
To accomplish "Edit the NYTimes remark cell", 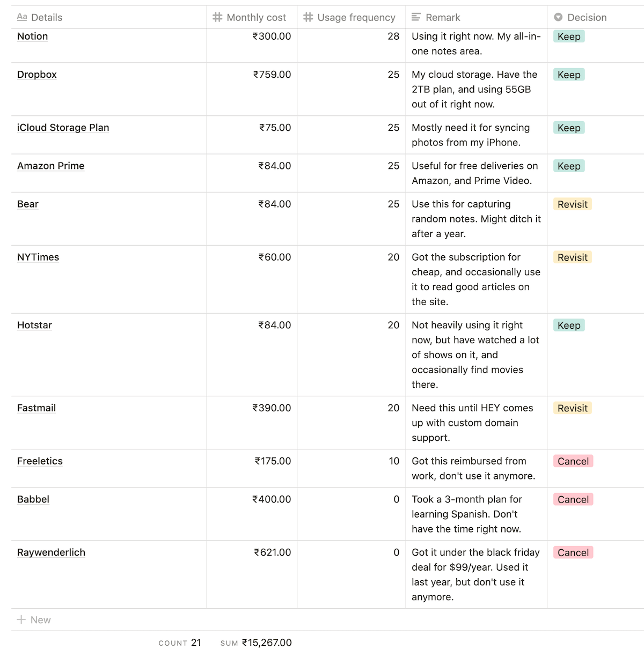I will [475, 279].
